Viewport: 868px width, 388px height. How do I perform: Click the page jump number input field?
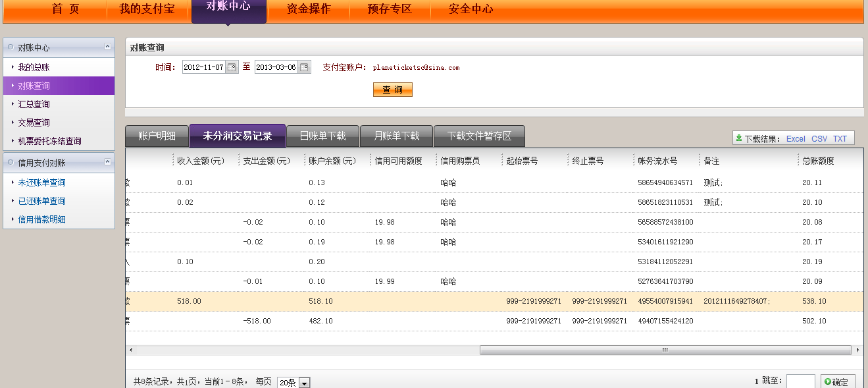(x=800, y=381)
